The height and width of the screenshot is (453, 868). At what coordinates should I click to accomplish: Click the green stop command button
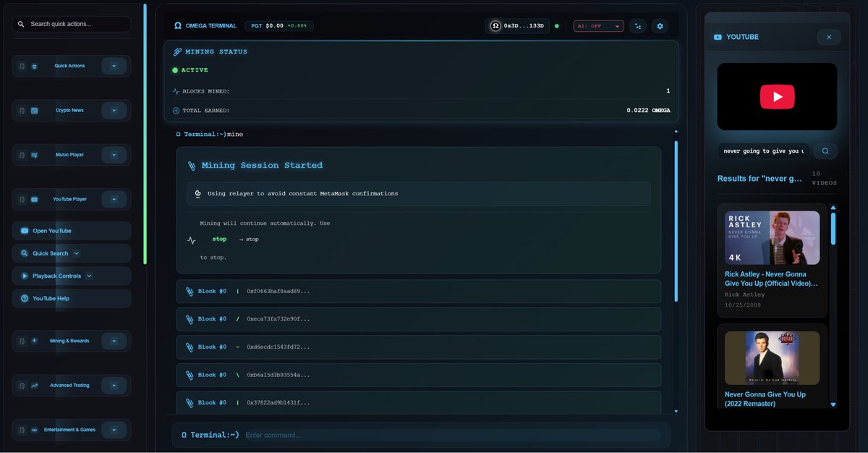(x=219, y=240)
